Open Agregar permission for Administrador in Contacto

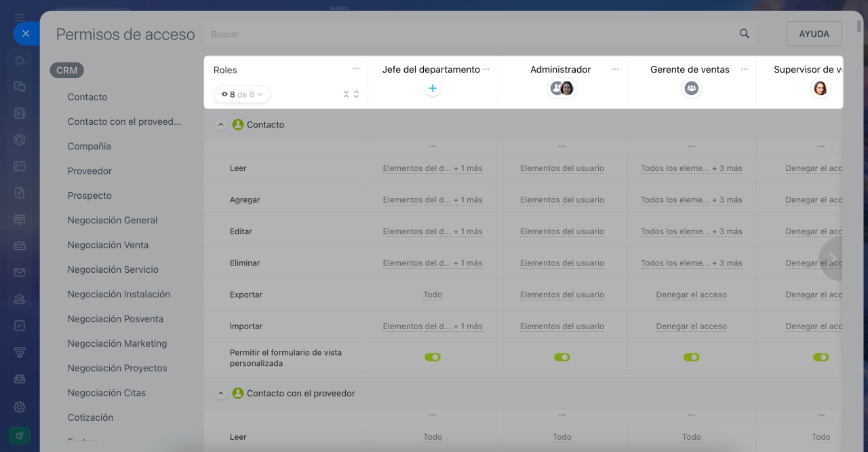click(562, 200)
